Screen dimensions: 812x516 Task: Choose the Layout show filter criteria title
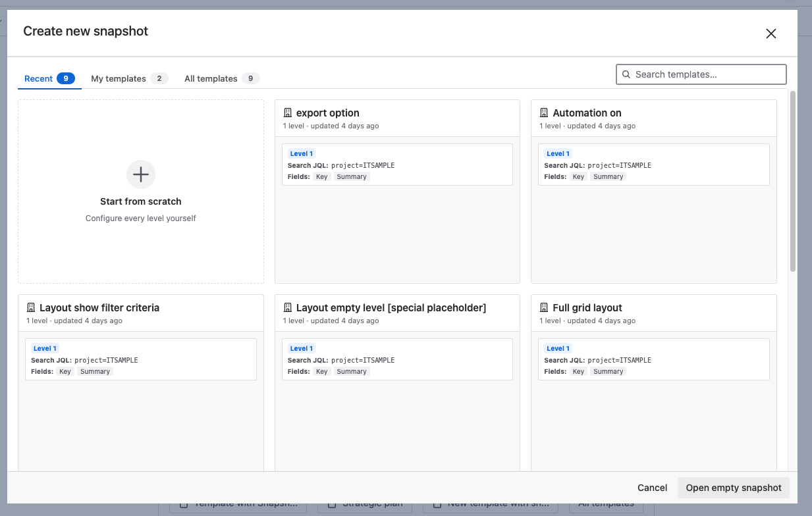(x=99, y=308)
